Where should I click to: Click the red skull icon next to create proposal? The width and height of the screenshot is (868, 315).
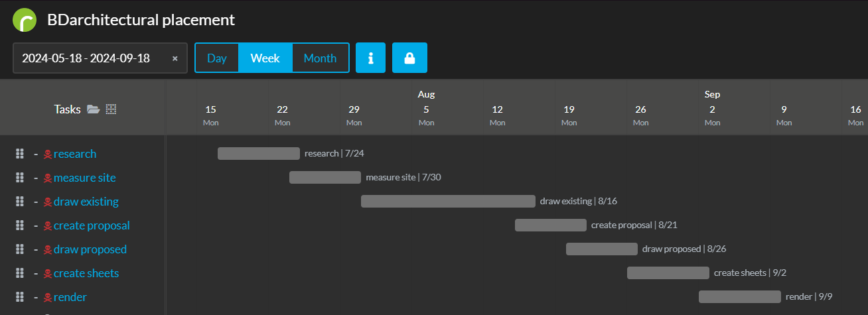pyautogui.click(x=48, y=226)
